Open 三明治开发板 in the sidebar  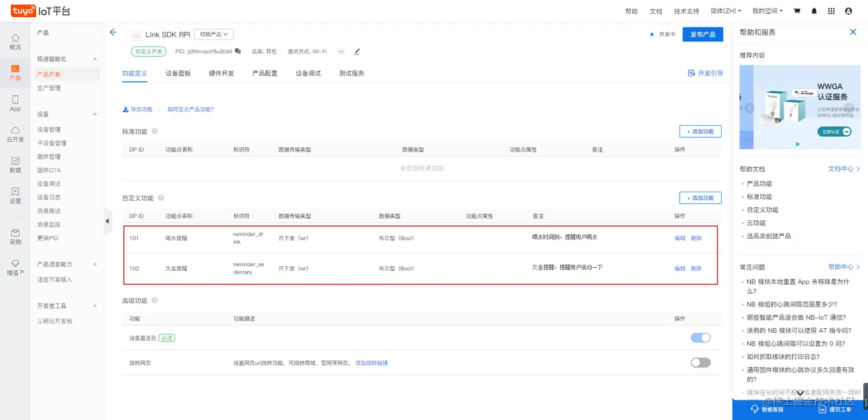coord(55,321)
